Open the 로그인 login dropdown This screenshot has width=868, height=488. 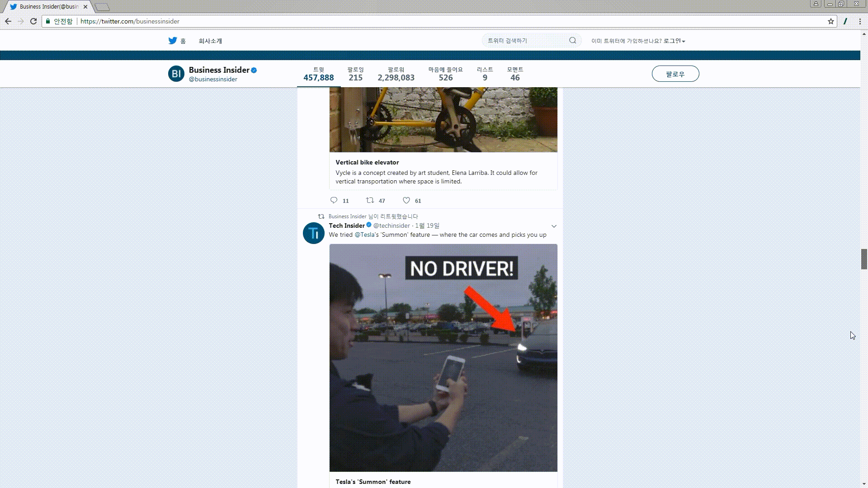pyautogui.click(x=674, y=41)
